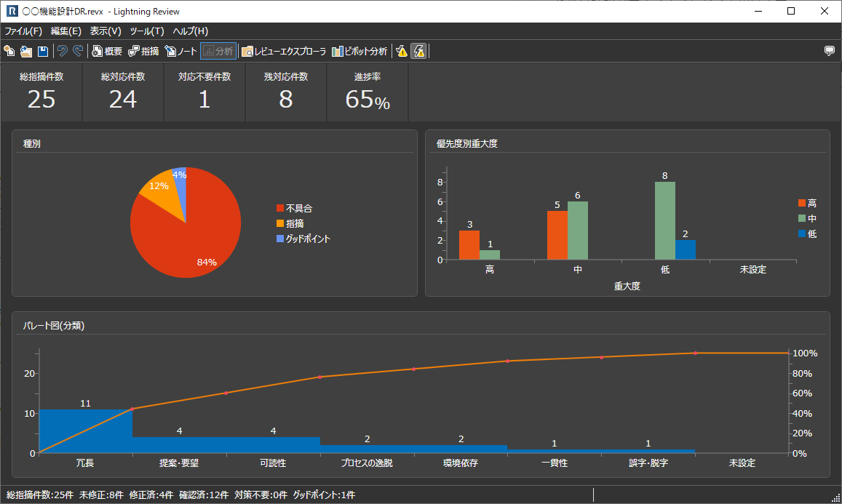Click the Lightning Review app icon in title bar

pos(12,11)
